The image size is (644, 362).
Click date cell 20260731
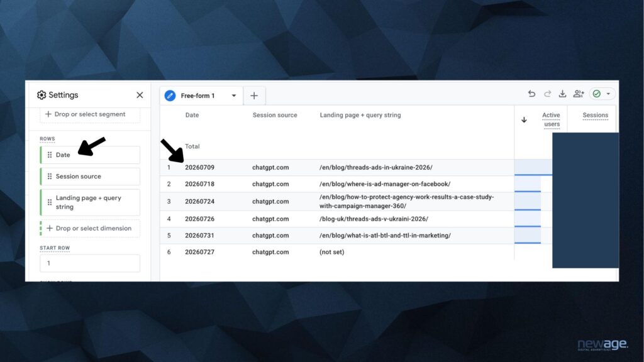(199, 236)
